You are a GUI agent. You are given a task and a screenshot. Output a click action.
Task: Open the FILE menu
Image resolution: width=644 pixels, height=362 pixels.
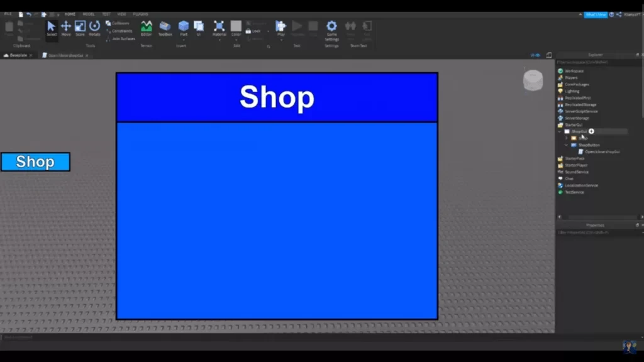click(8, 14)
